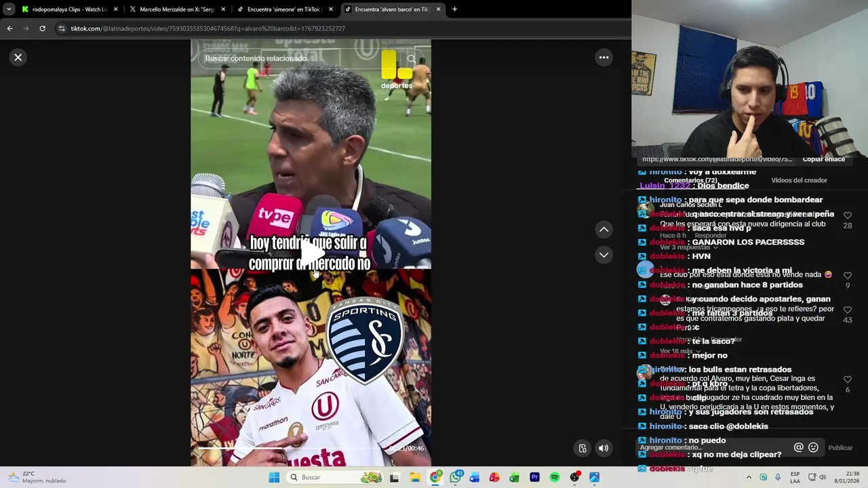This screenshot has height=488, width=868.
Task: Click 'Copiar enlace' button
Action: coord(823,159)
